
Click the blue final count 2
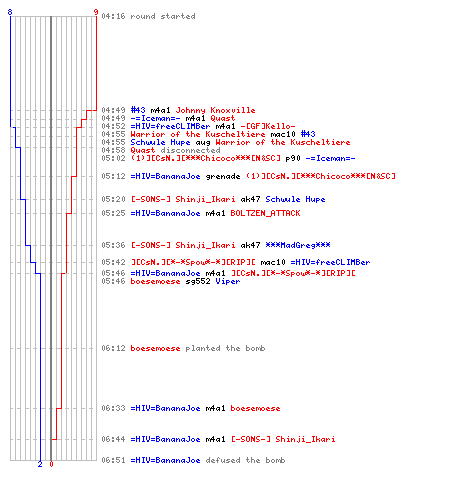pos(40,464)
